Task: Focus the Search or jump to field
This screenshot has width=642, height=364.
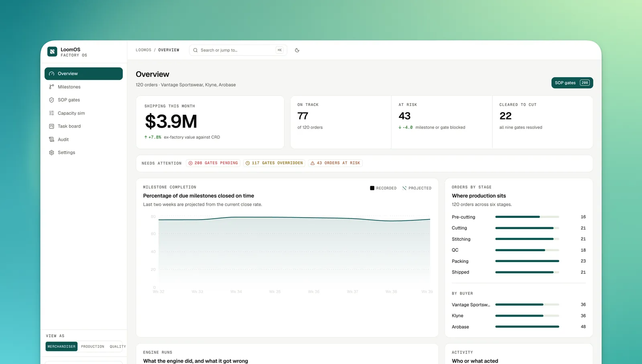Action: click(238, 50)
